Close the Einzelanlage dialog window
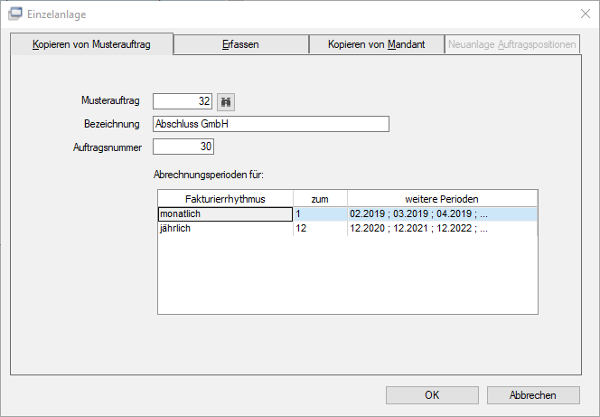 click(585, 14)
